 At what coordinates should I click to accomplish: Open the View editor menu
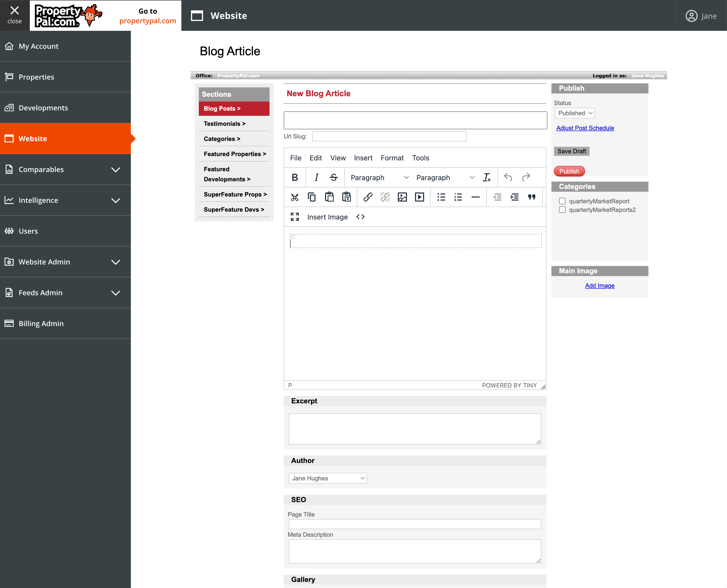point(338,158)
